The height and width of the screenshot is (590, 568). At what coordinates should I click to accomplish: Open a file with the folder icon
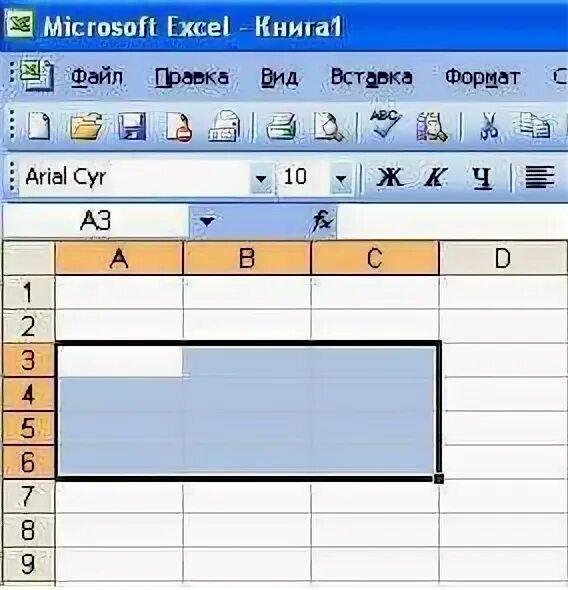[x=86, y=127]
